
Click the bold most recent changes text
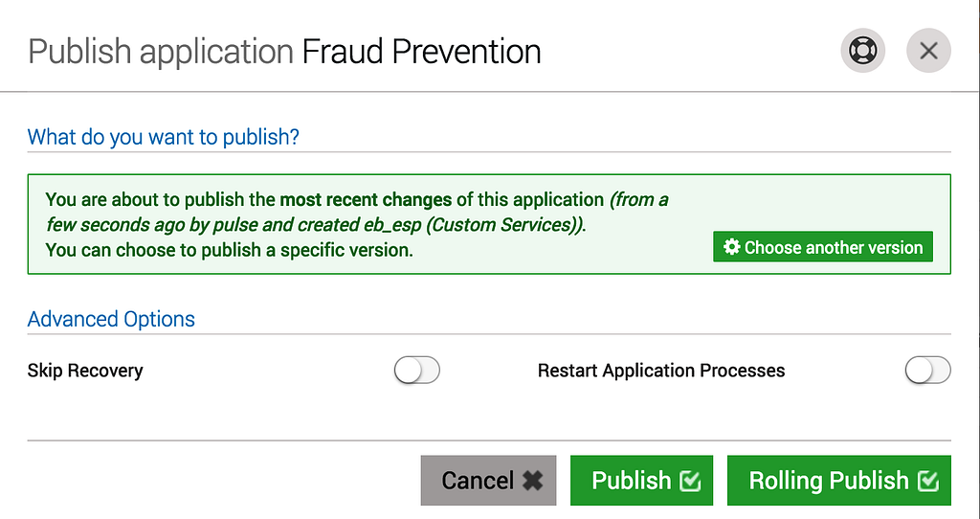pyautogui.click(x=366, y=199)
